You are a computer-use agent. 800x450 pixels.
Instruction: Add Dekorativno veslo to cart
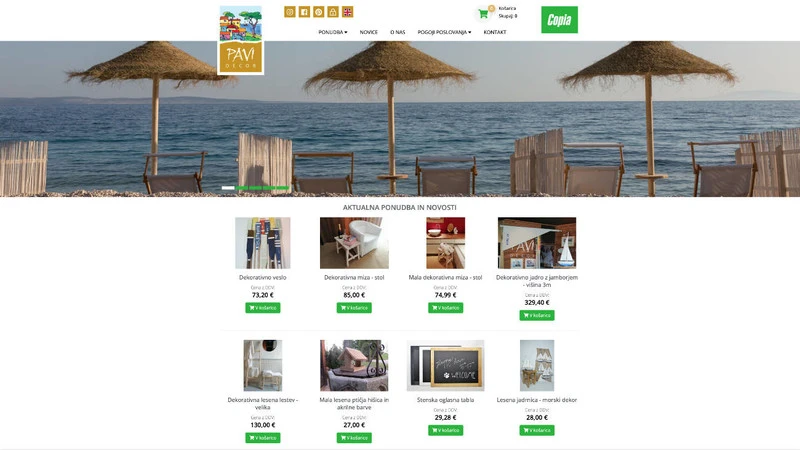coord(263,308)
